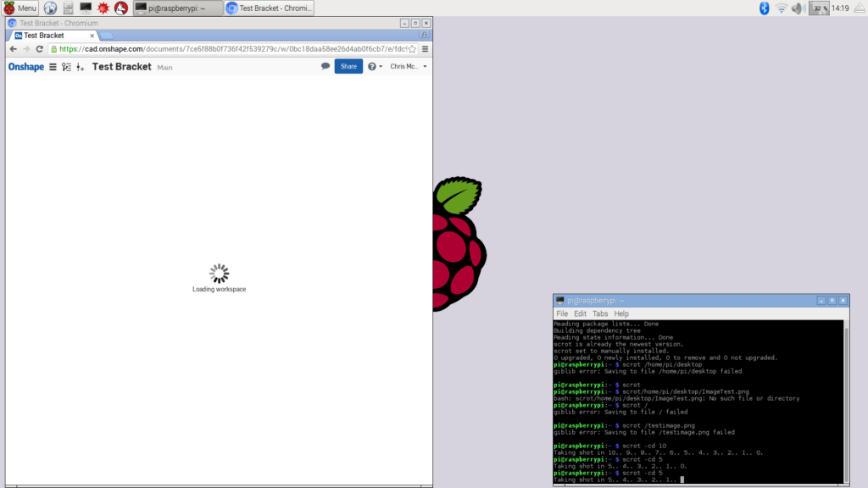Open the terminal Edit menu
Viewport: 868px width, 488px height.
point(580,313)
